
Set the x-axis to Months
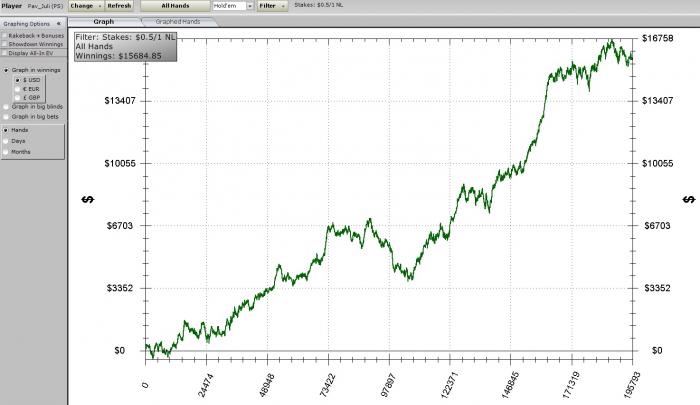pyautogui.click(x=6, y=152)
